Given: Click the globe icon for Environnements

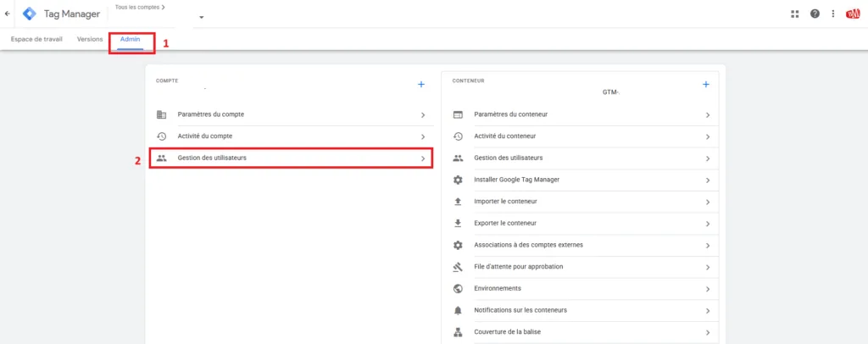Looking at the screenshot, I should tap(457, 288).
